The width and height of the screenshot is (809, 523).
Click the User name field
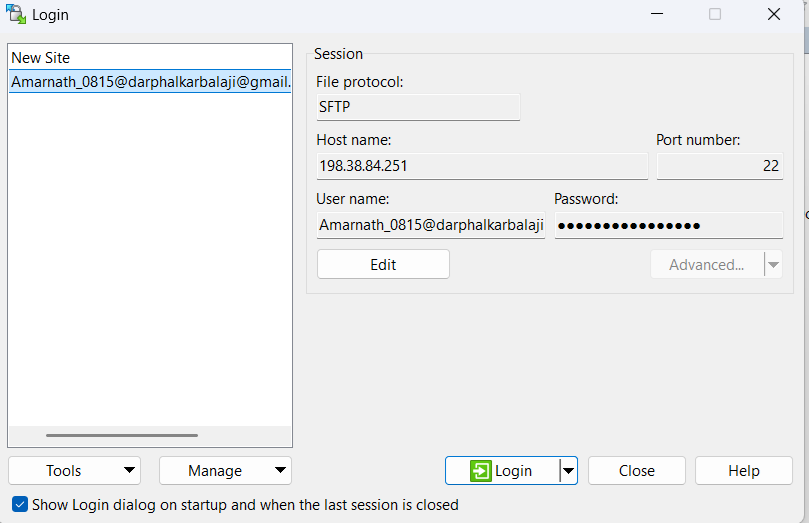click(431, 225)
